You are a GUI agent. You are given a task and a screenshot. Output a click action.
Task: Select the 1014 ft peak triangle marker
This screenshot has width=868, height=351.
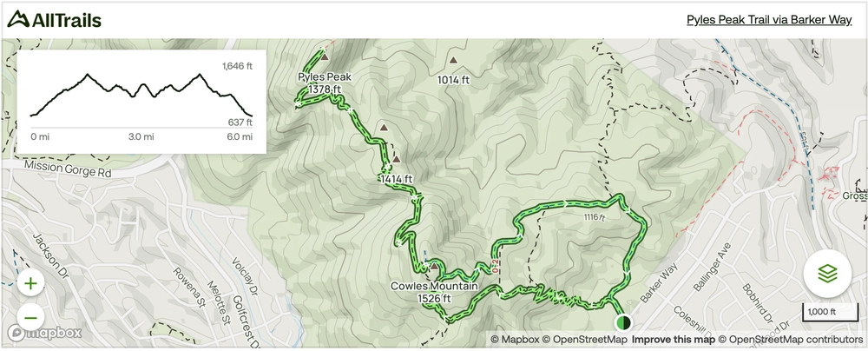(x=453, y=60)
